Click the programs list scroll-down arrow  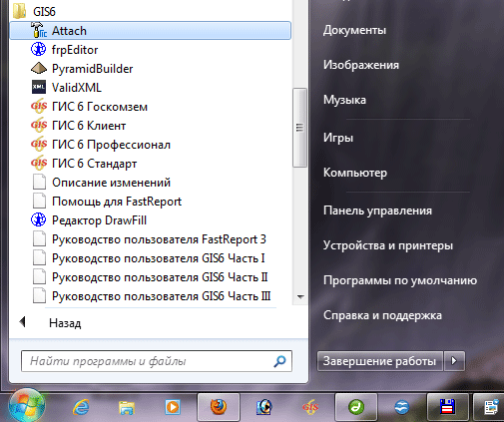tap(300, 296)
